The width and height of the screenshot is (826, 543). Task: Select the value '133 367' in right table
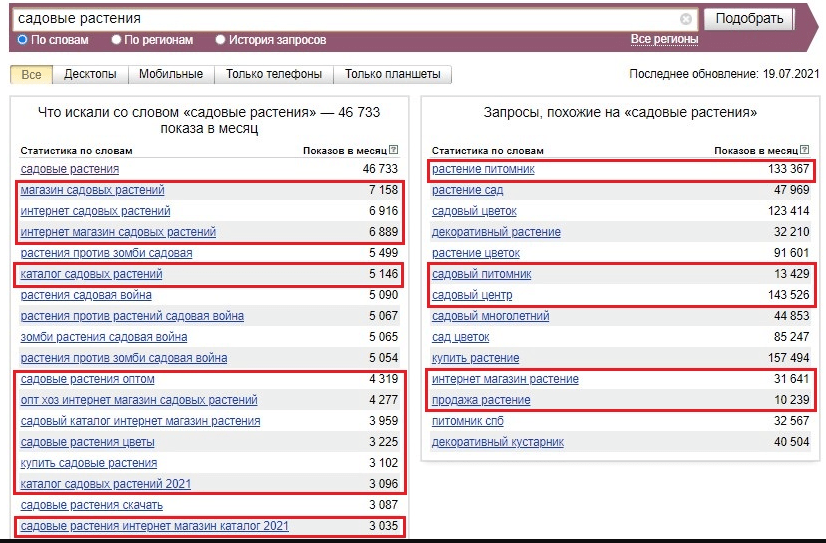(x=788, y=169)
